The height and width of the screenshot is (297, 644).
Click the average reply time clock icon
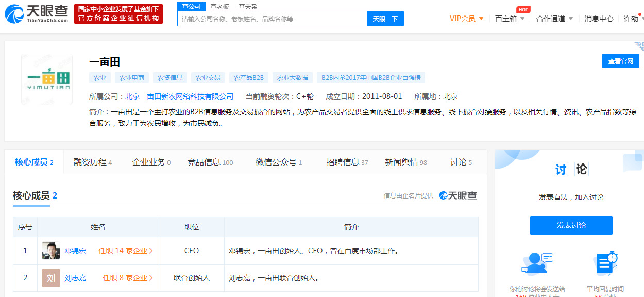point(605,264)
